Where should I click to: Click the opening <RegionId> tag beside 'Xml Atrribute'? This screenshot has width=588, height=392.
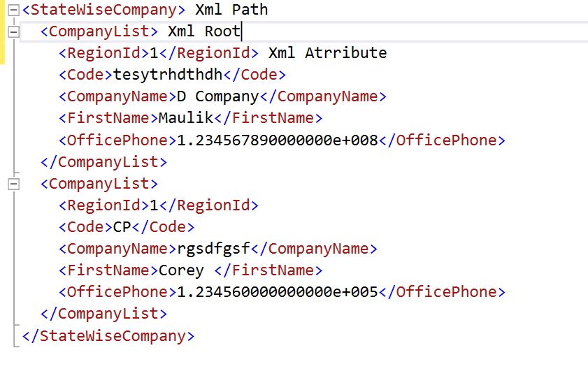tap(104, 53)
